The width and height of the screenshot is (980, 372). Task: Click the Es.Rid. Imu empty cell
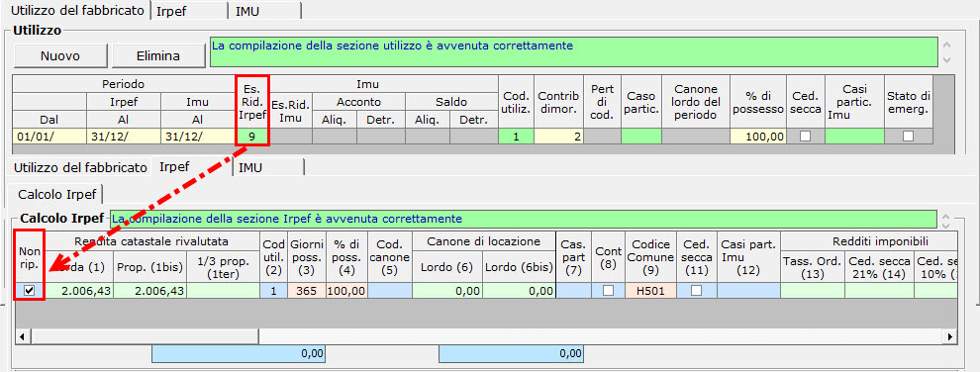(x=291, y=137)
